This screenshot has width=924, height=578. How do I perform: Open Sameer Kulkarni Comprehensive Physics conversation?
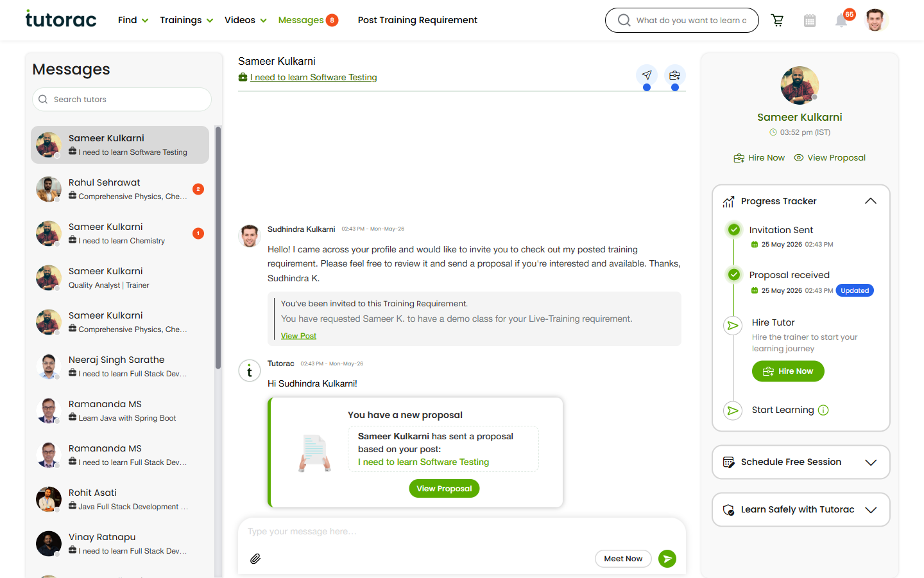(x=120, y=322)
